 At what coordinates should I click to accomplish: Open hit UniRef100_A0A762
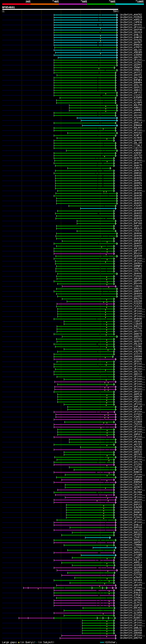[x=131, y=15]
